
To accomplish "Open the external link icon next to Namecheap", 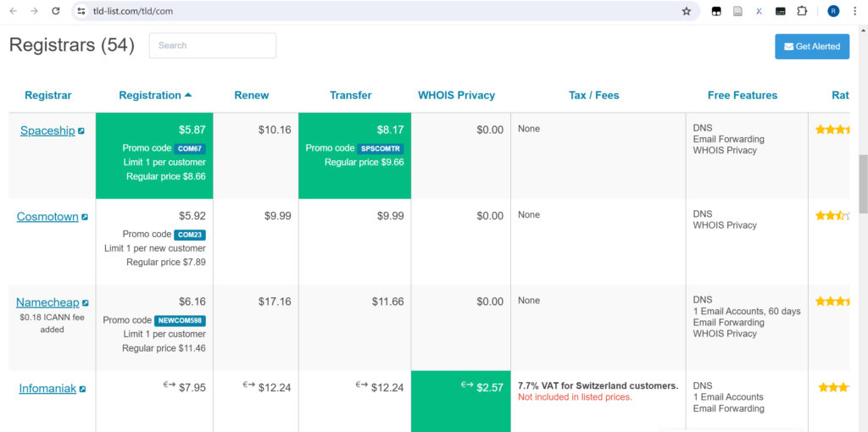I will point(86,303).
